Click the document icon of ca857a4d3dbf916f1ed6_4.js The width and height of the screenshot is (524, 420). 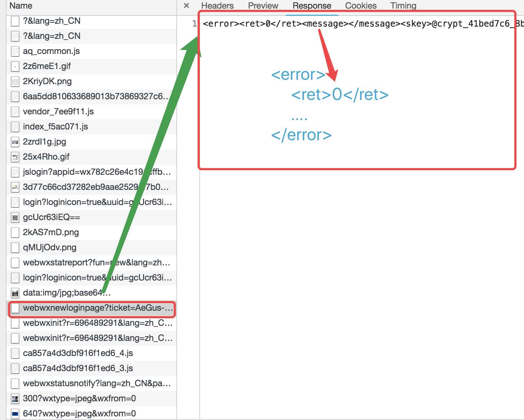(15, 353)
